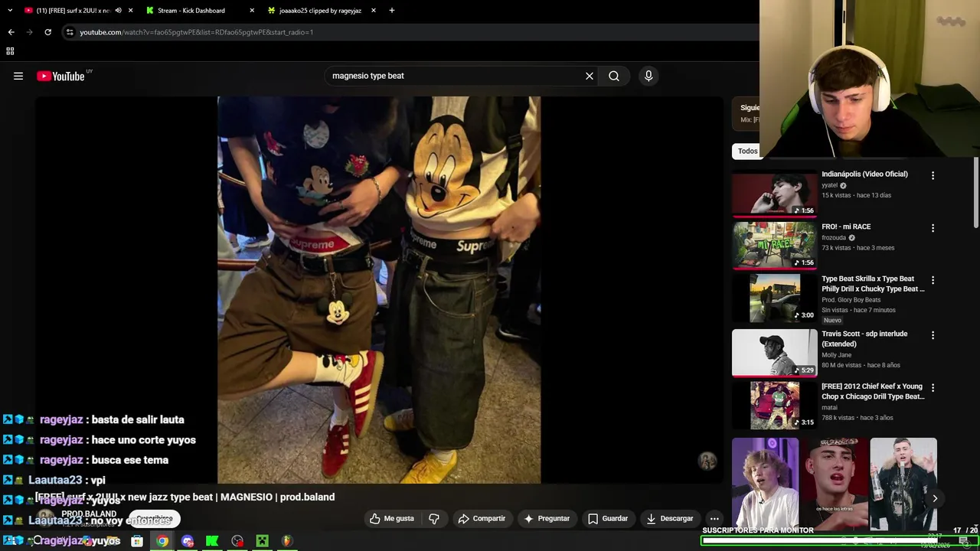This screenshot has width=980, height=551.
Task: Open the site information icon in the address bar
Action: [x=70, y=32]
